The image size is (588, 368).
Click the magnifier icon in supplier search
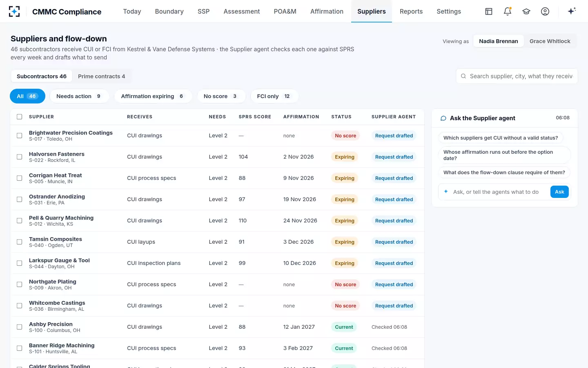(x=463, y=76)
